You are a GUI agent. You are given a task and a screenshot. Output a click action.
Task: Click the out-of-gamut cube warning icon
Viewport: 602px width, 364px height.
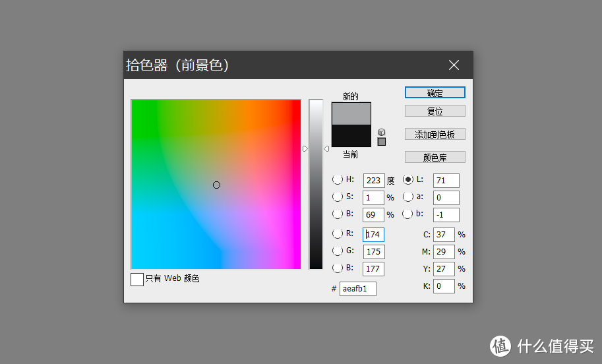pos(381,132)
